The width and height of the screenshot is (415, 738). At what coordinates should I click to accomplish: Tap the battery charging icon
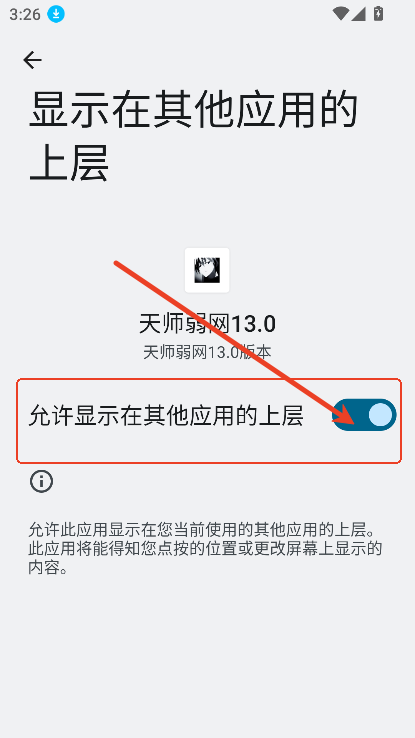coord(378,14)
